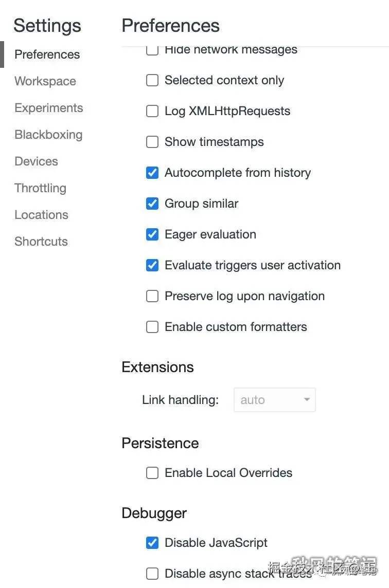Show the Shortcuts tab

41,242
